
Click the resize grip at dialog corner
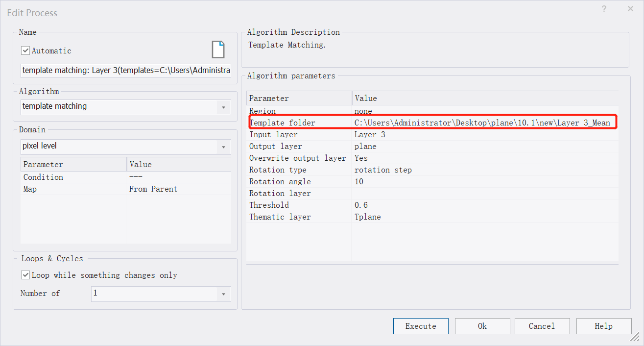click(x=635, y=337)
